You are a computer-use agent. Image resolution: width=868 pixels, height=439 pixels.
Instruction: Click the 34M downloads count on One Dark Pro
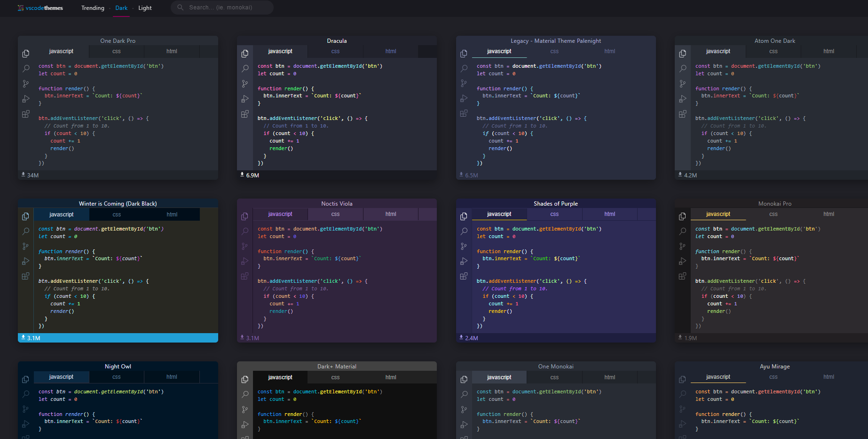(x=30, y=175)
